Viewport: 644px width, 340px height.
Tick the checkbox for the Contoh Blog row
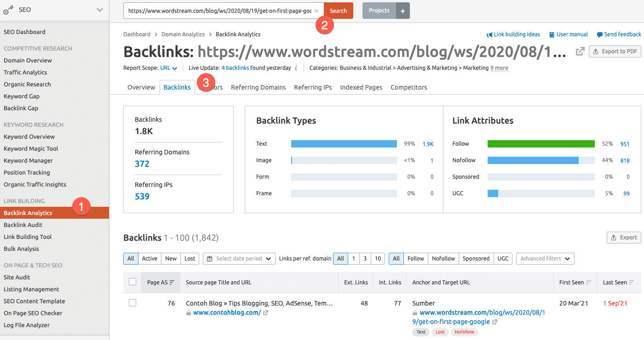point(132,303)
